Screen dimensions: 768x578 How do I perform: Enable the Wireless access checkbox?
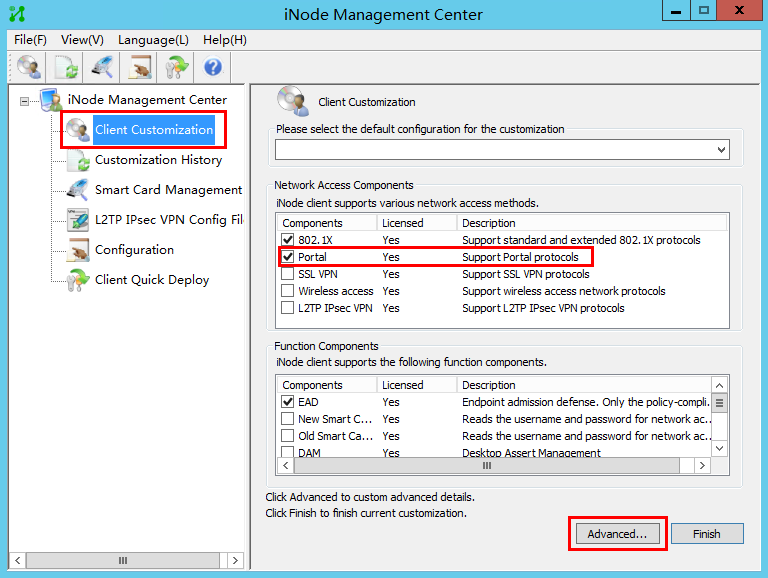pyautogui.click(x=288, y=291)
